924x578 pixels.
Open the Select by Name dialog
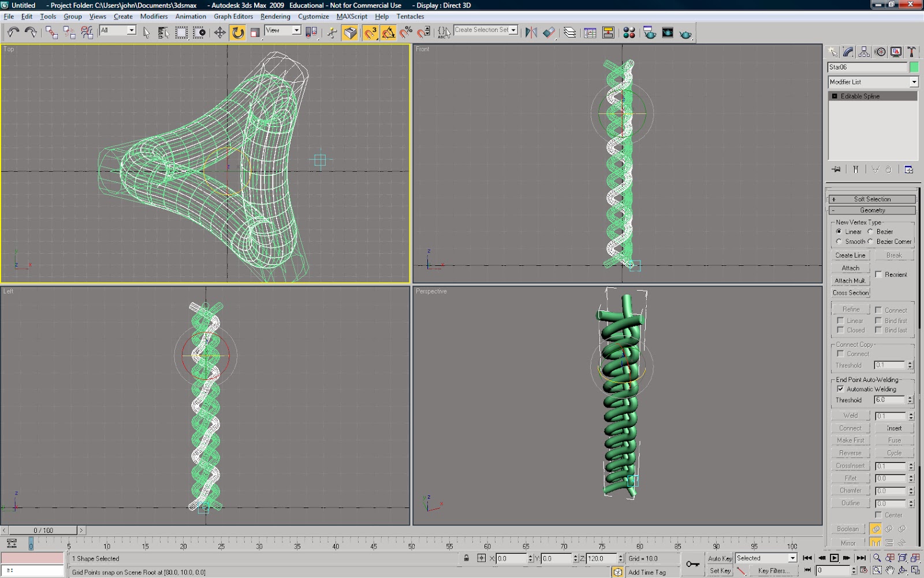(162, 33)
